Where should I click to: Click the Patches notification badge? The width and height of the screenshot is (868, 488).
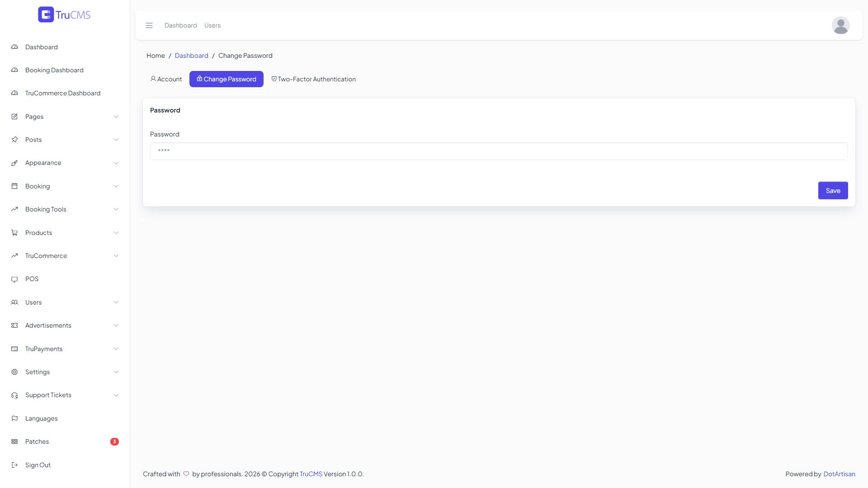coord(114,441)
